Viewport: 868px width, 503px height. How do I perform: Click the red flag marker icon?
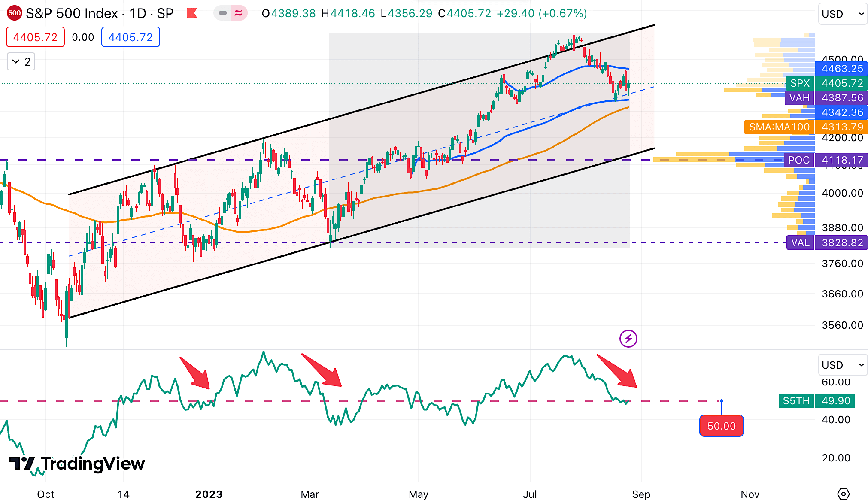[x=192, y=13]
